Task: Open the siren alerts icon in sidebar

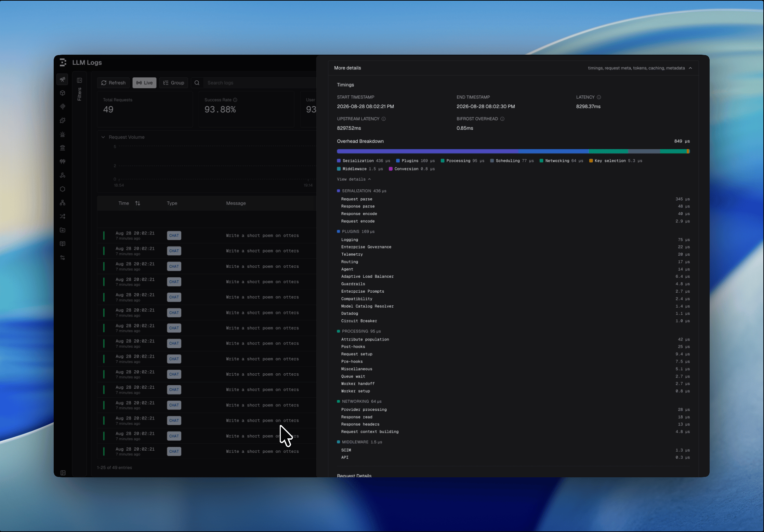Action: [x=63, y=134]
